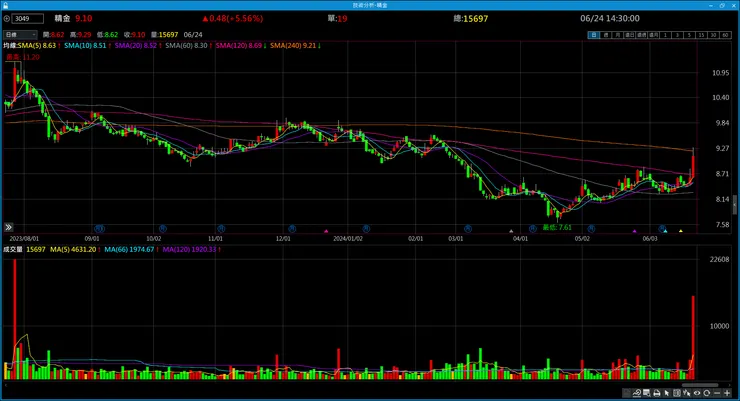This screenshot has height=401, width=740.
Task: Click the yellow triangle marker on the date axis
Action: [681, 231]
